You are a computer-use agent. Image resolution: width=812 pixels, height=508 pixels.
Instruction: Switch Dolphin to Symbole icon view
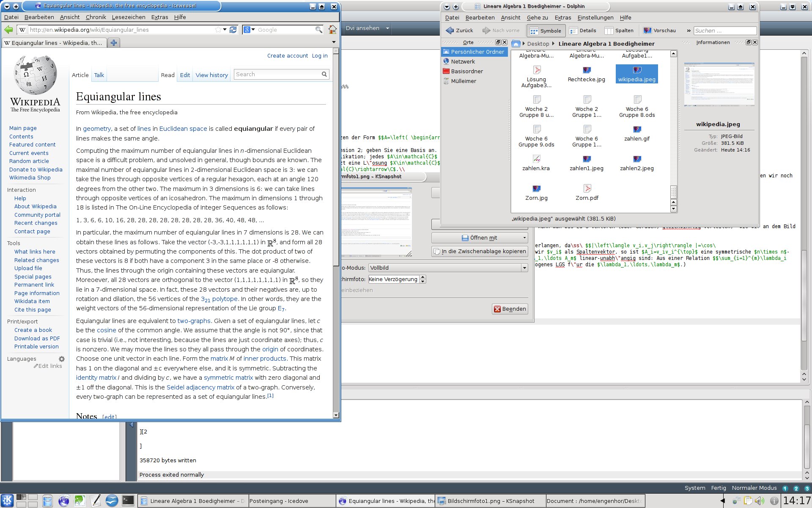pyautogui.click(x=546, y=30)
